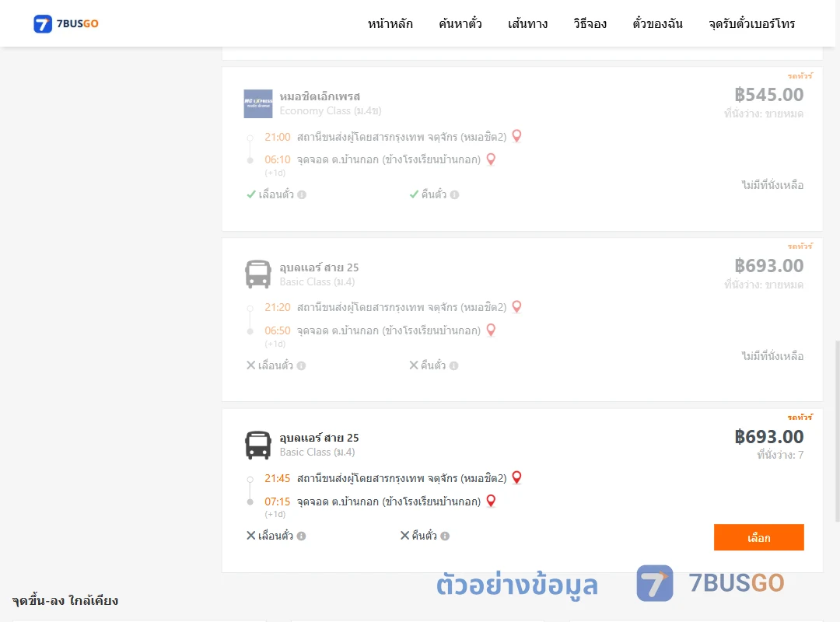
Task: Click green check icon beside เลื่อนตั๋ว
Action: [x=250, y=194]
